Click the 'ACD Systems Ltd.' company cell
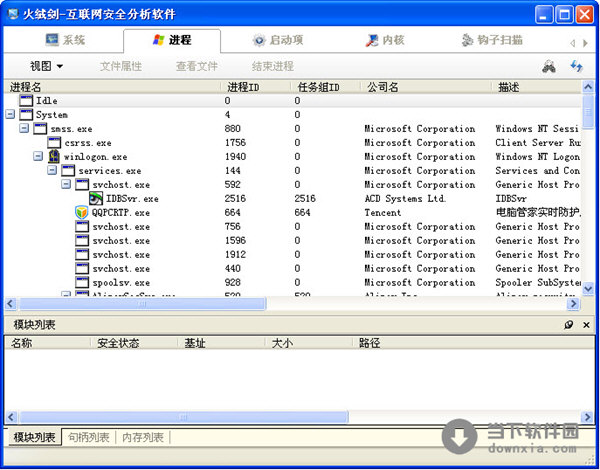Image resolution: width=600 pixels, height=470 pixels. tap(405, 199)
